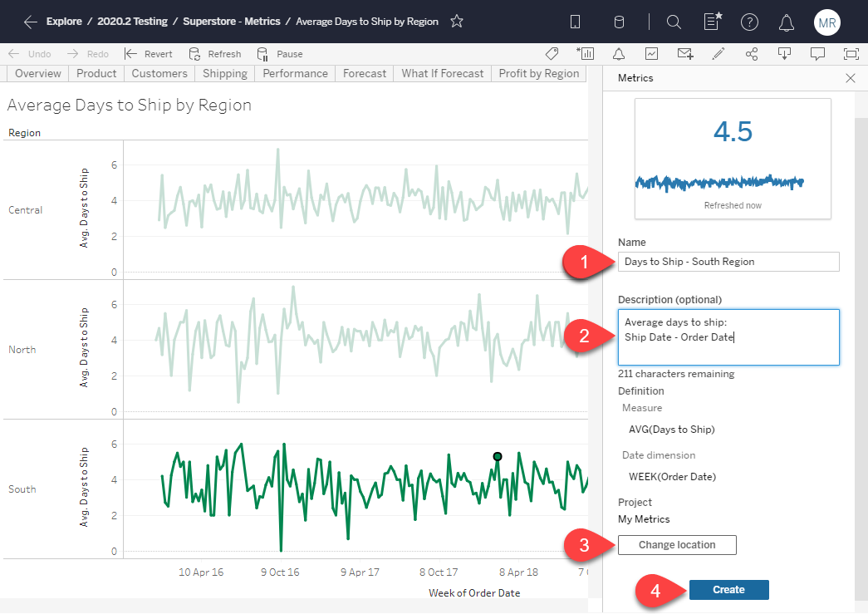
Task: Open the Subscribe envelope icon
Action: point(685,54)
